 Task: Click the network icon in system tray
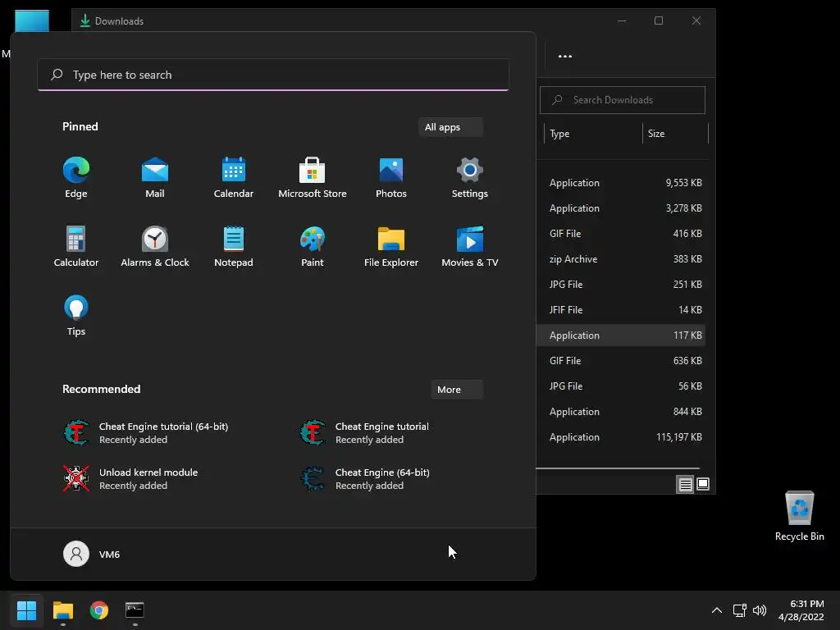point(740,610)
